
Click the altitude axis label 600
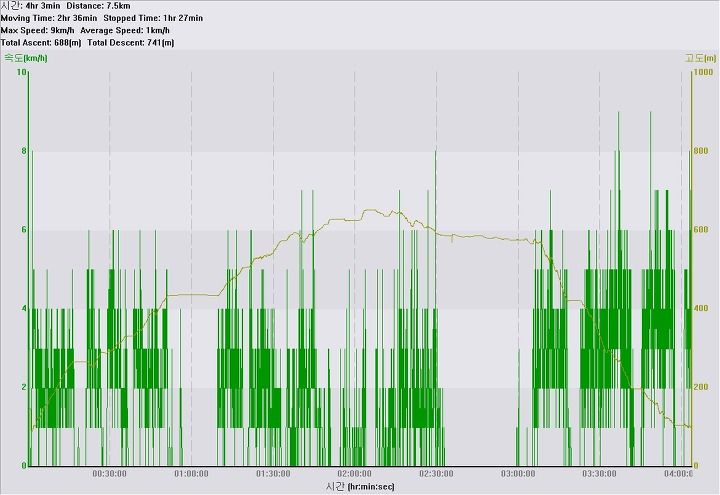click(701, 230)
